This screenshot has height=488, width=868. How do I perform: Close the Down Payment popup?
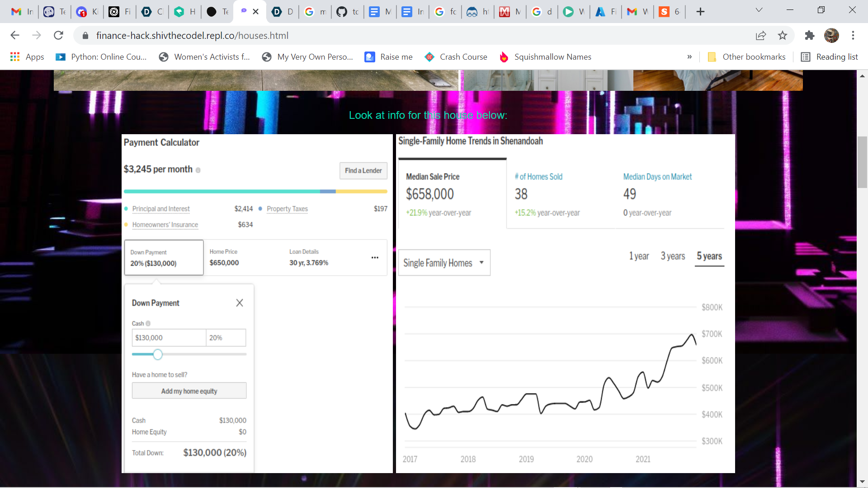click(x=240, y=303)
